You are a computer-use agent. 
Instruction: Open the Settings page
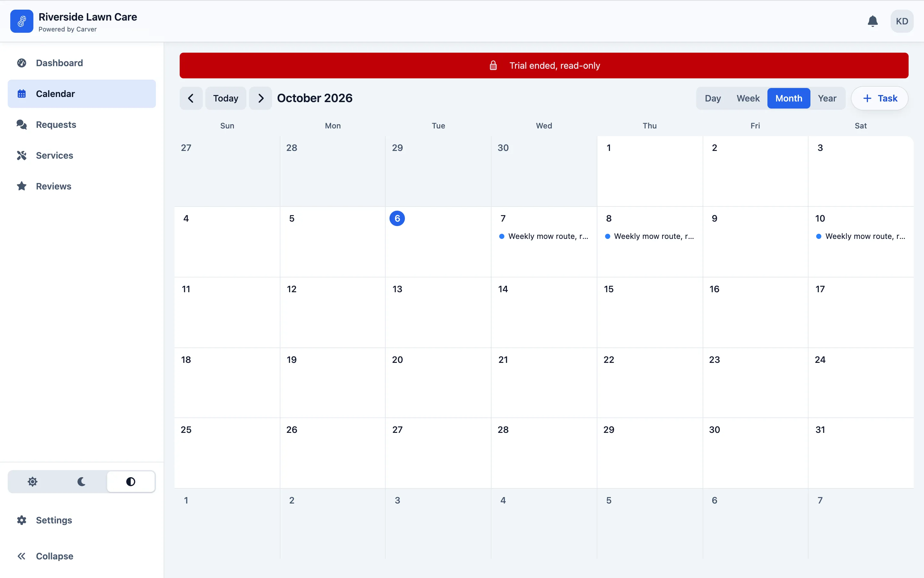point(82,520)
